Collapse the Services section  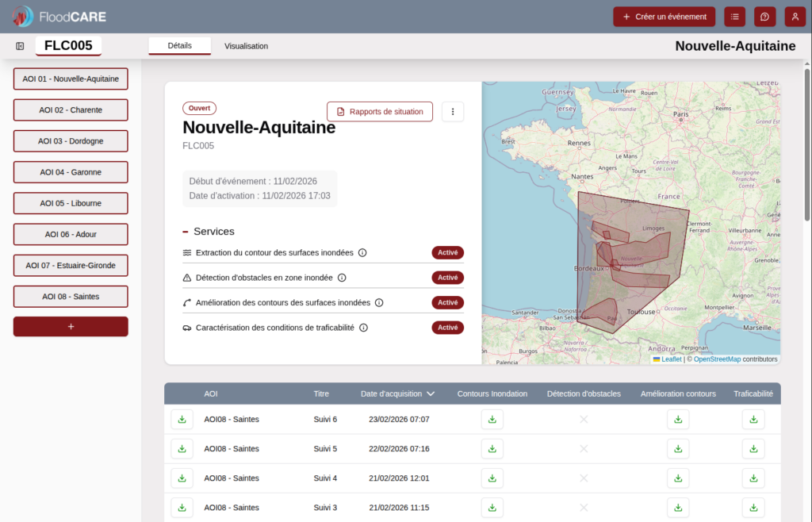point(186,232)
